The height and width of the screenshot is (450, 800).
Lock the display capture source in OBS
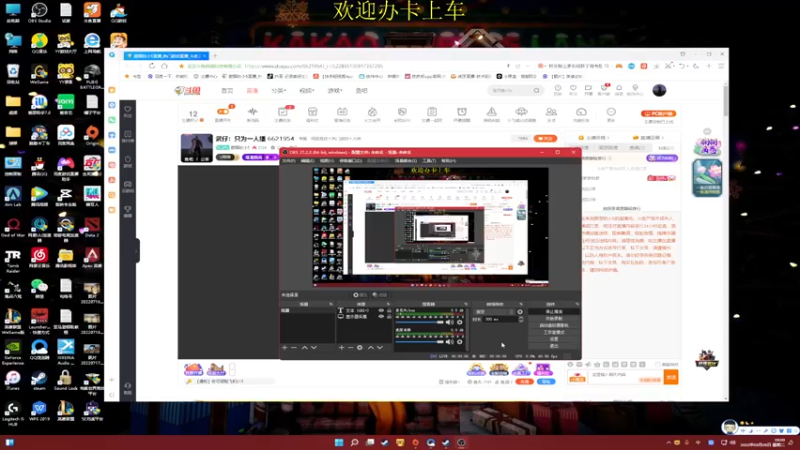389,316
